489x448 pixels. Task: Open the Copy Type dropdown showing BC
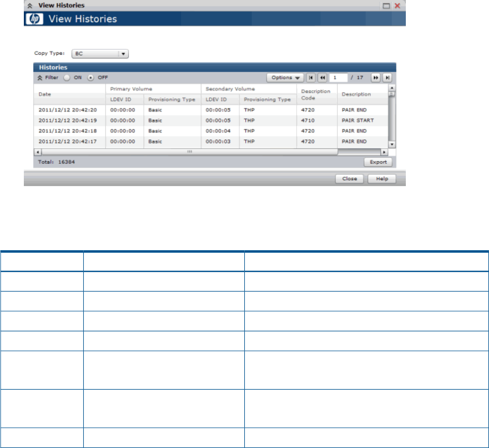point(100,54)
